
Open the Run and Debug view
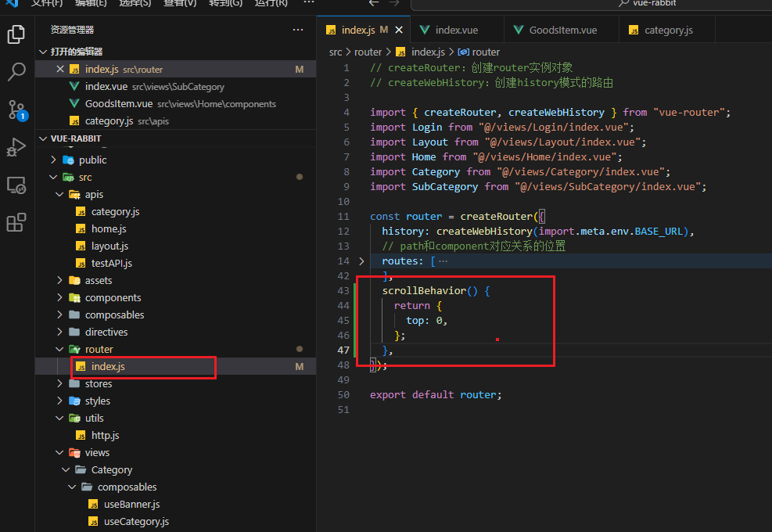[x=16, y=147]
